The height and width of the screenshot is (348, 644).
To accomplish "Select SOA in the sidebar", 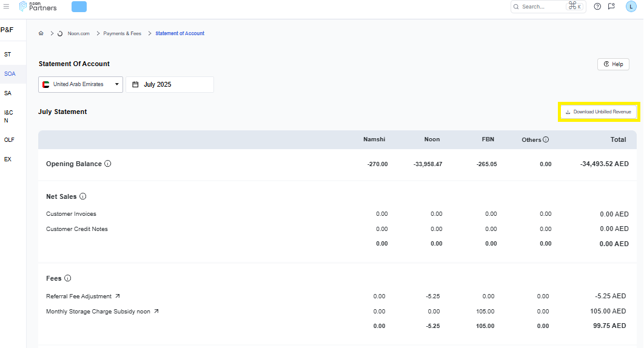I will [x=10, y=74].
